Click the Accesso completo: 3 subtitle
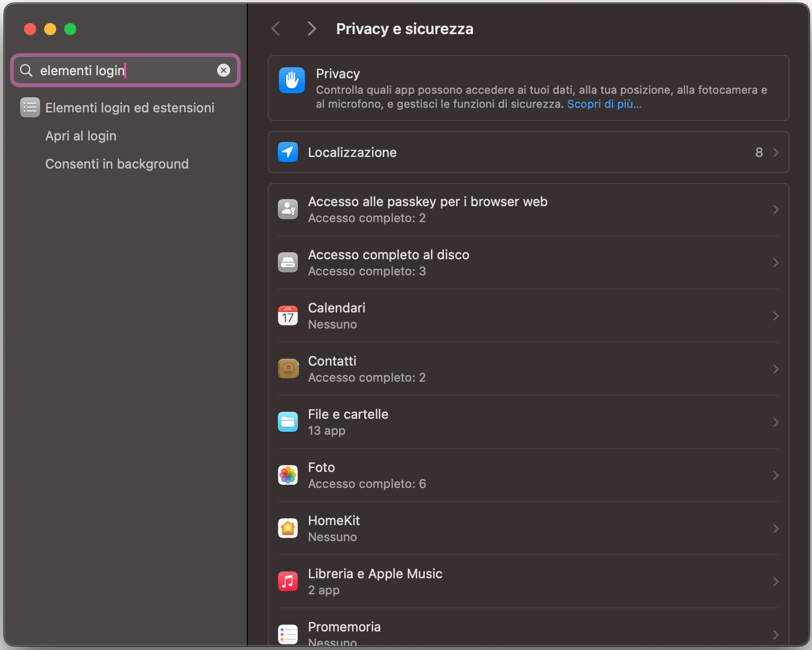The image size is (812, 650). pos(367,271)
